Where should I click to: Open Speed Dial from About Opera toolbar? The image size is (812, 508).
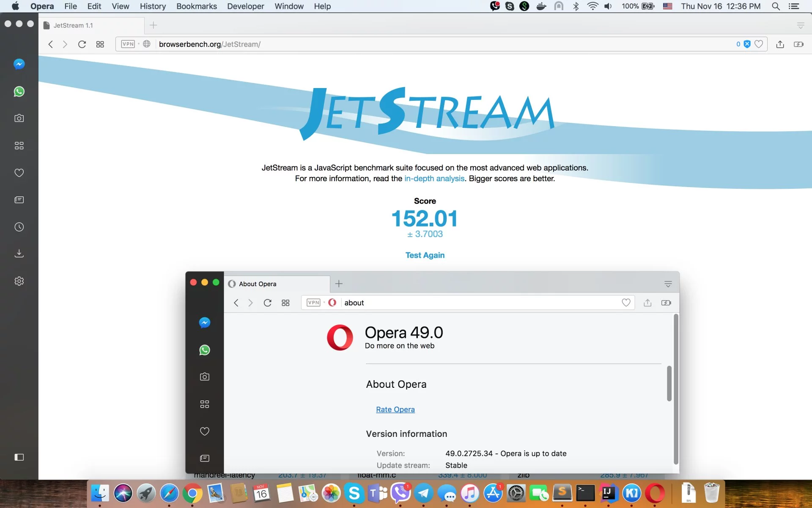click(285, 303)
